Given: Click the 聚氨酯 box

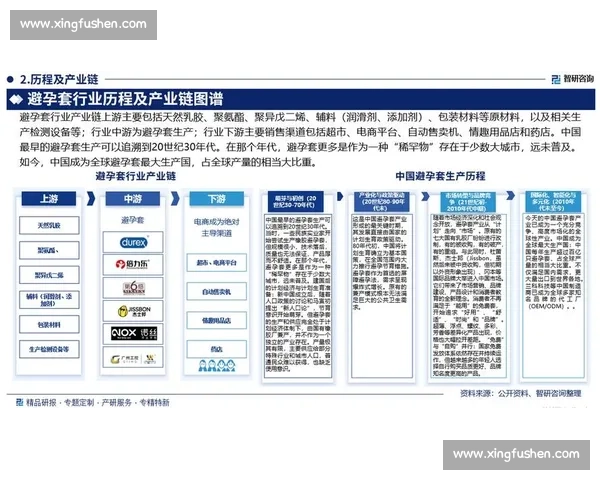Looking at the screenshot, I should (x=49, y=250).
